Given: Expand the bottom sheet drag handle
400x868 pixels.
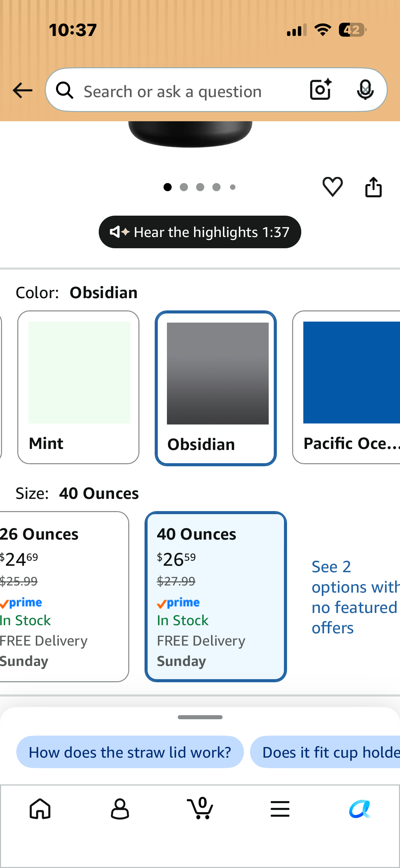Looking at the screenshot, I should click(200, 717).
